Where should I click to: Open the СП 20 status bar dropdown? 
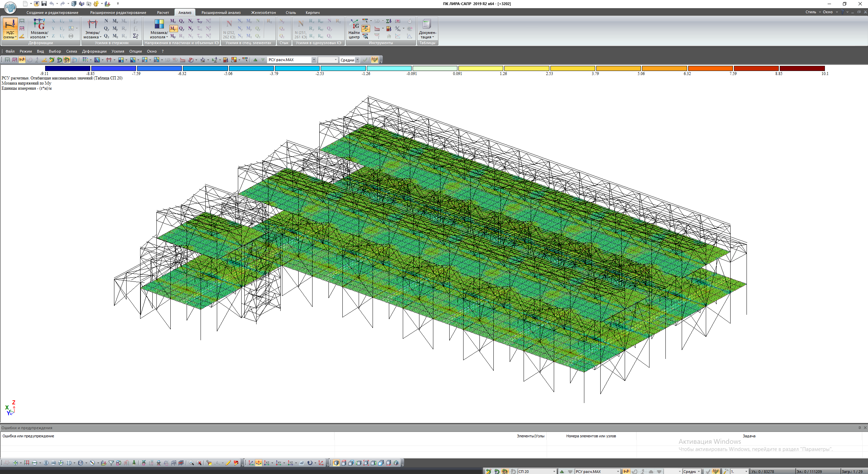point(554,471)
